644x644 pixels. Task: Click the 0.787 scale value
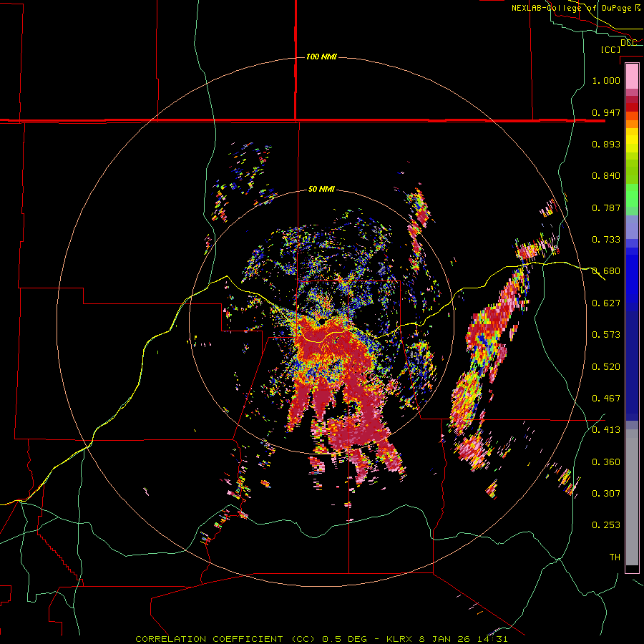(606, 208)
